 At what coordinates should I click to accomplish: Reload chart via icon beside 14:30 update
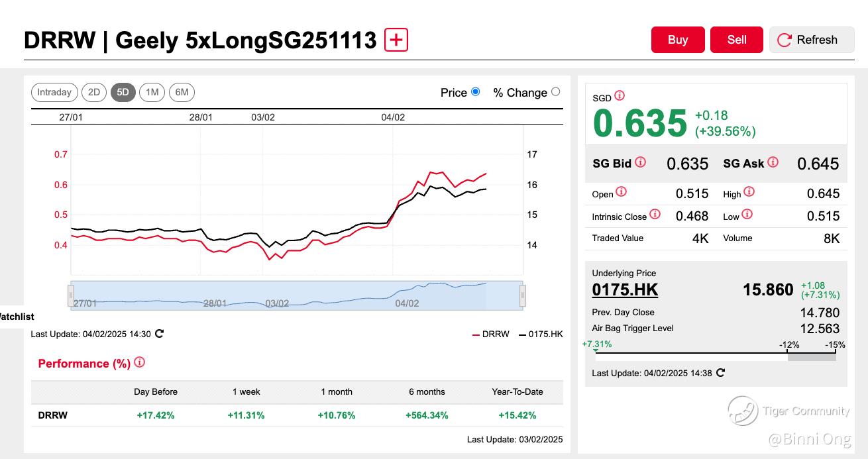[159, 334]
